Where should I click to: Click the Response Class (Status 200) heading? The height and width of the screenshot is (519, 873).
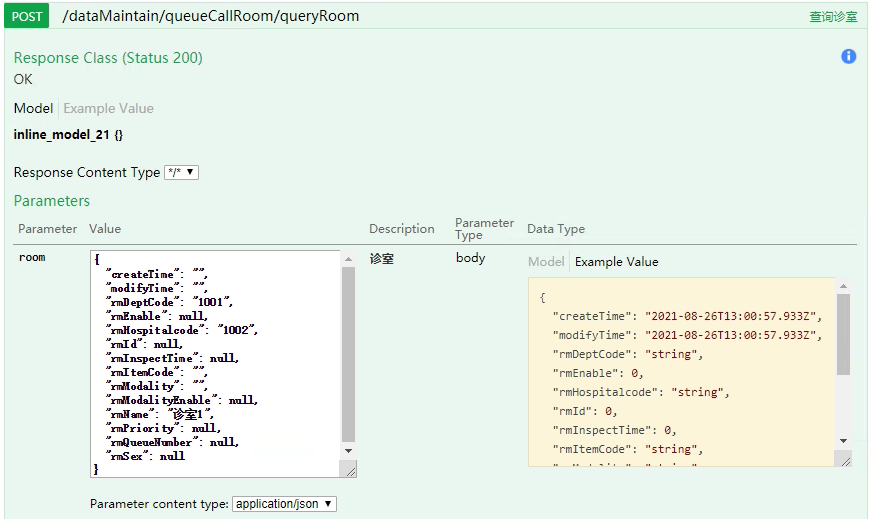pyautogui.click(x=108, y=57)
